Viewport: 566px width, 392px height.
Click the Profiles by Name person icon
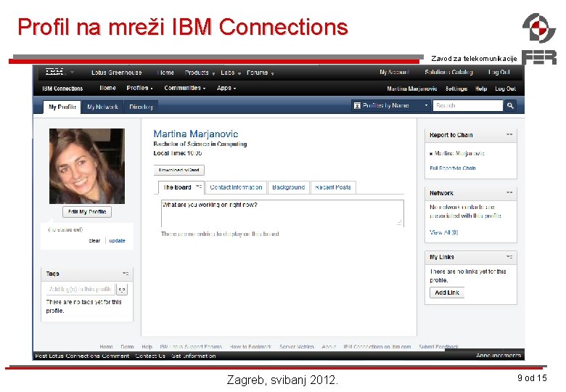pyautogui.click(x=357, y=105)
